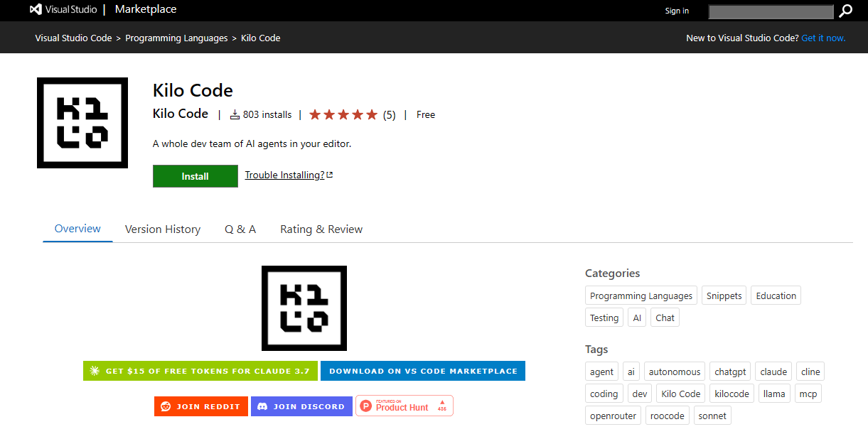Click the kilocode tag
The image size is (868, 439).
pyautogui.click(x=732, y=394)
